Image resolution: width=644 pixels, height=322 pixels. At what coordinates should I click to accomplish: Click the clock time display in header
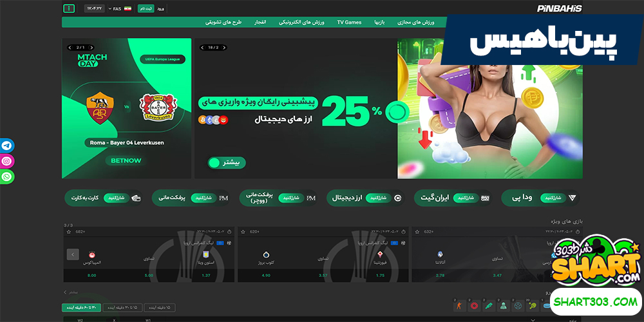[95, 8]
